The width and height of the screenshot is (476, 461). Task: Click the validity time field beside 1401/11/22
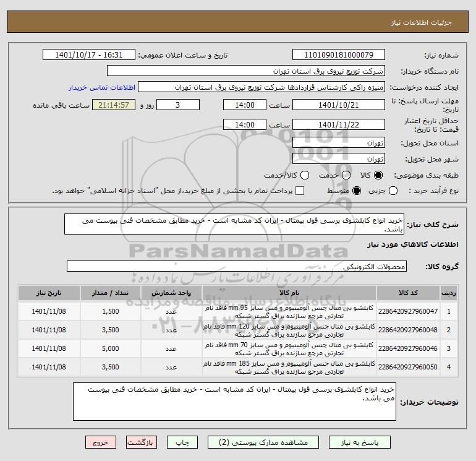(245, 124)
